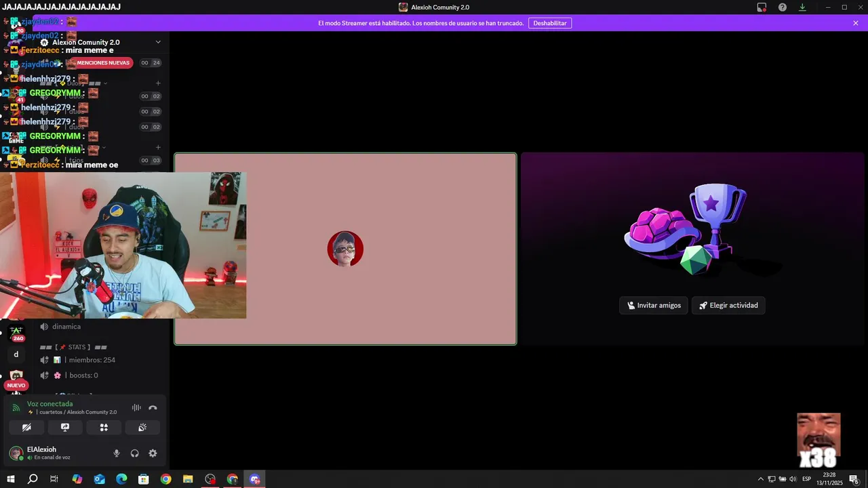Open connection info signal icon

pyautogui.click(x=16, y=408)
